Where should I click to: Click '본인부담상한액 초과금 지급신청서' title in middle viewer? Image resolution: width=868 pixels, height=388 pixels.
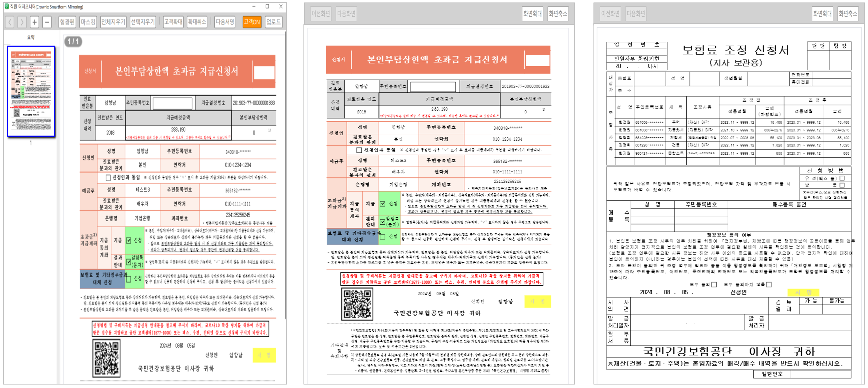point(438,59)
